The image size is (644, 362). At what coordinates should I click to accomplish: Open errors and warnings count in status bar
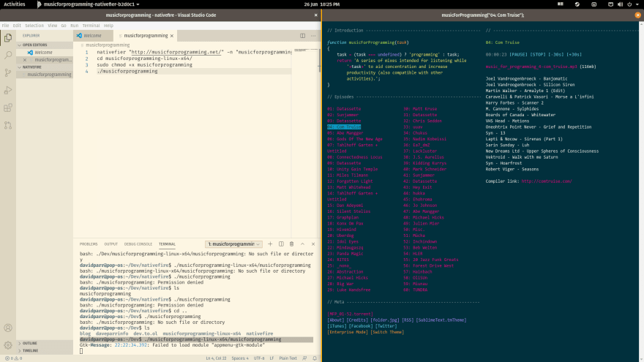pos(14,358)
